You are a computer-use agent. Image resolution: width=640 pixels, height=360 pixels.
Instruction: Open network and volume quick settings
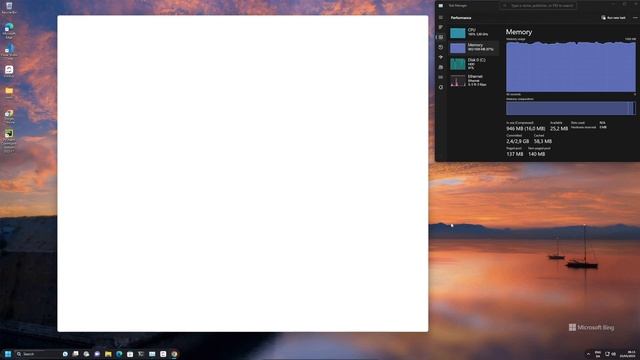[x=610, y=354]
